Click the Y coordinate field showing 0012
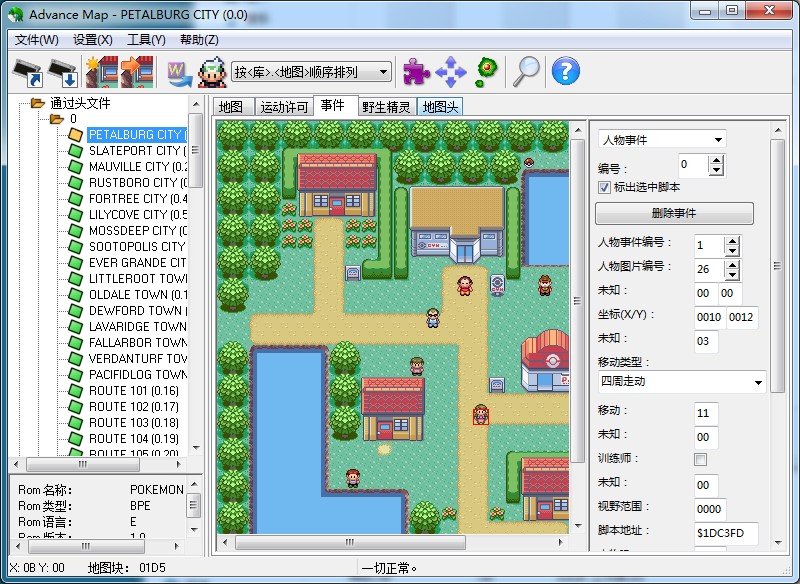 pos(741,317)
